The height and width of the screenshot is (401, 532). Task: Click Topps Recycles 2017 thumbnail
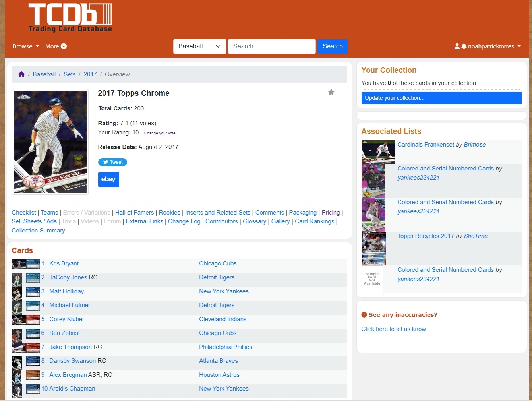(373, 249)
